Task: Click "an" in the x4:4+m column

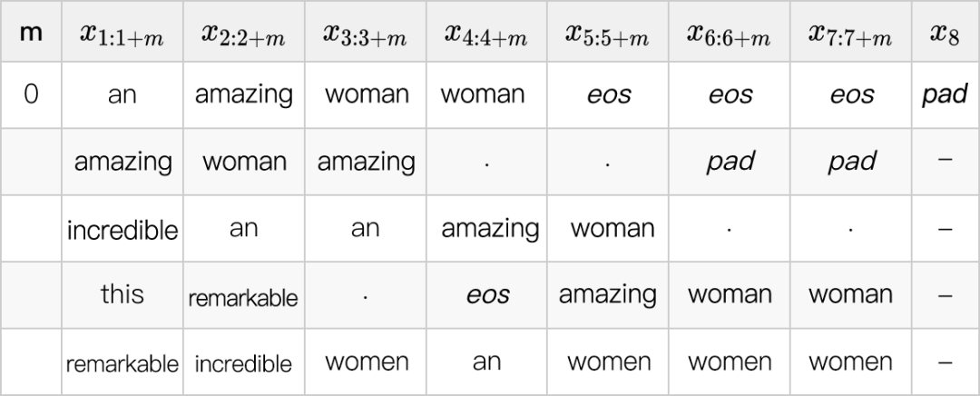Action: coord(486,361)
